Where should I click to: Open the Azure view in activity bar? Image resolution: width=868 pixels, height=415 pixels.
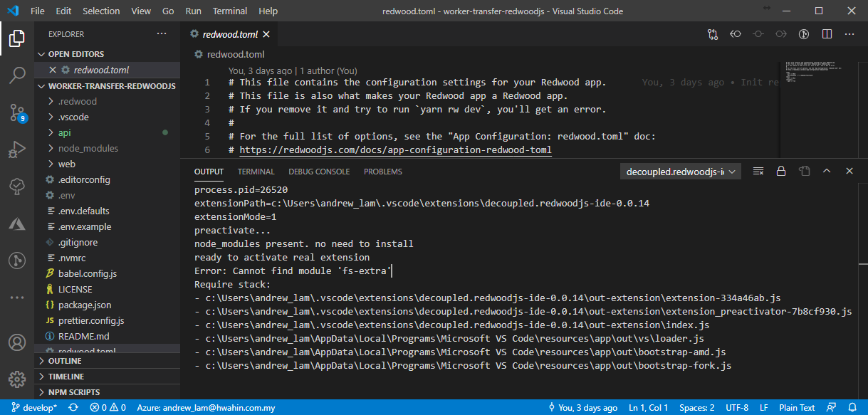coord(17,224)
